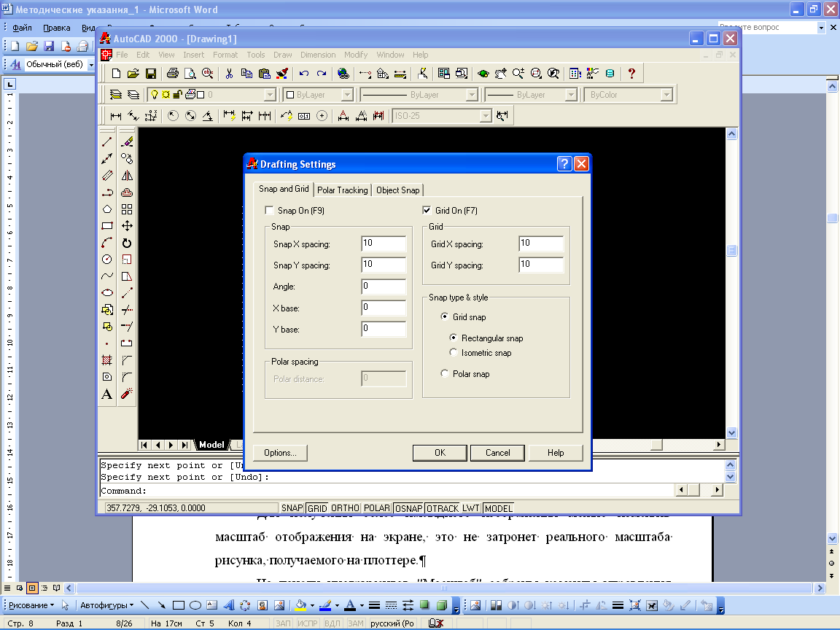Click the AutoCAD Command: line
The height and width of the screenshot is (630, 840).
click(x=386, y=491)
